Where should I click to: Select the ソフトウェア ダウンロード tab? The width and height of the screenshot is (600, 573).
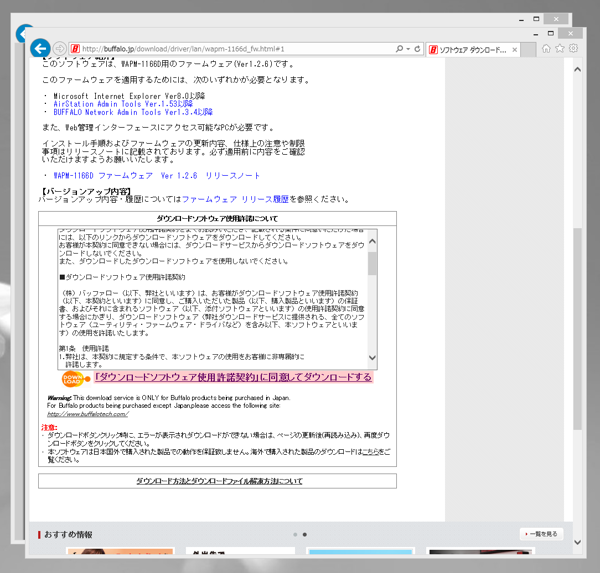point(472,50)
